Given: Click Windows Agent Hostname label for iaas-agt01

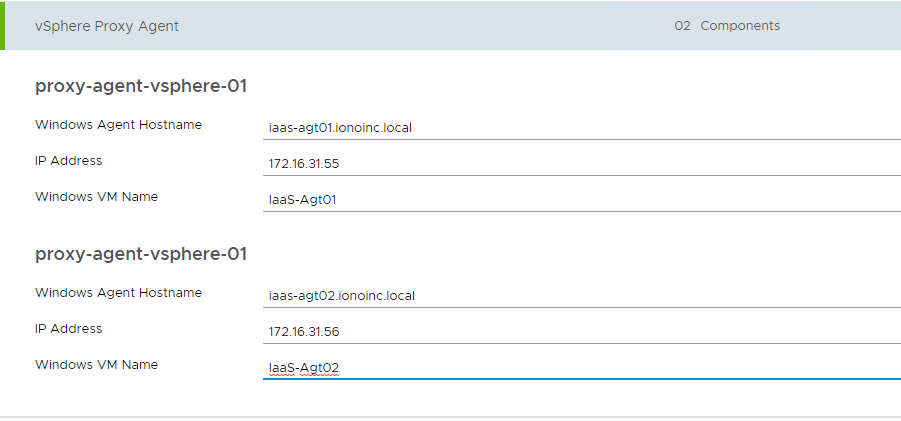Looking at the screenshot, I should point(118,125).
